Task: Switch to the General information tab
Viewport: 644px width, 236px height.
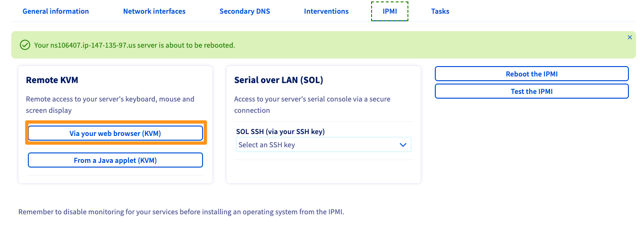Action: click(x=56, y=11)
